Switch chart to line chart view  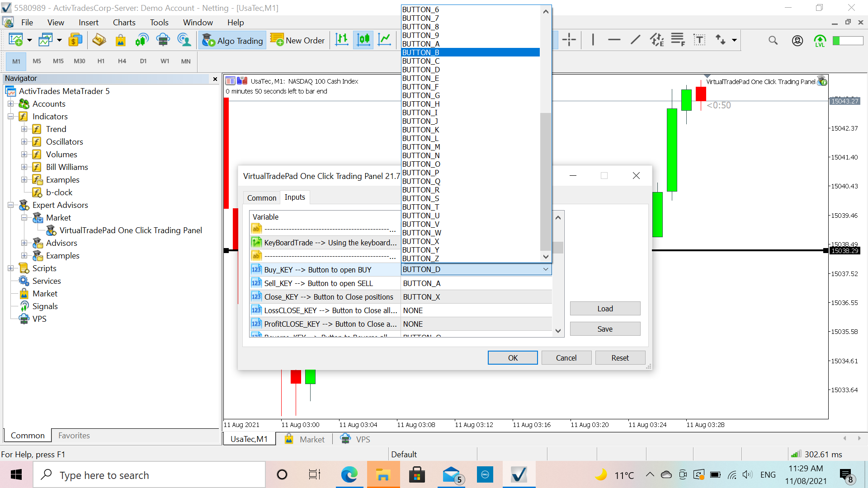(384, 40)
